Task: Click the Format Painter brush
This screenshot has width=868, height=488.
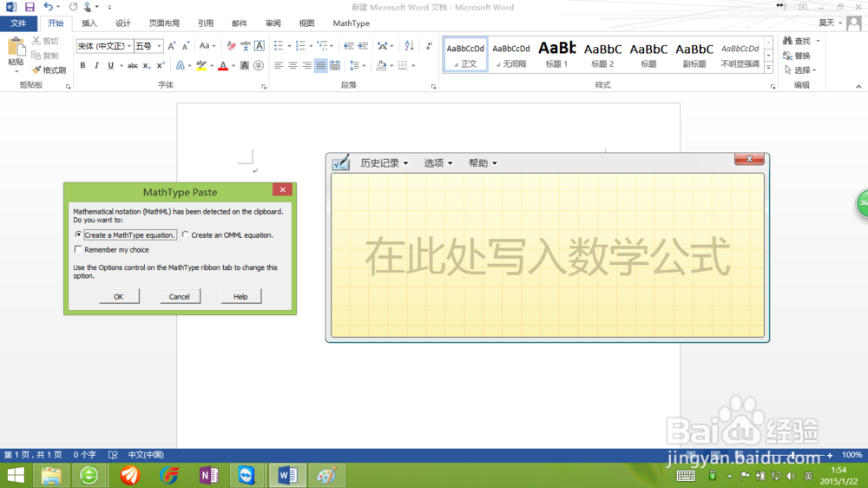Action: [x=49, y=70]
